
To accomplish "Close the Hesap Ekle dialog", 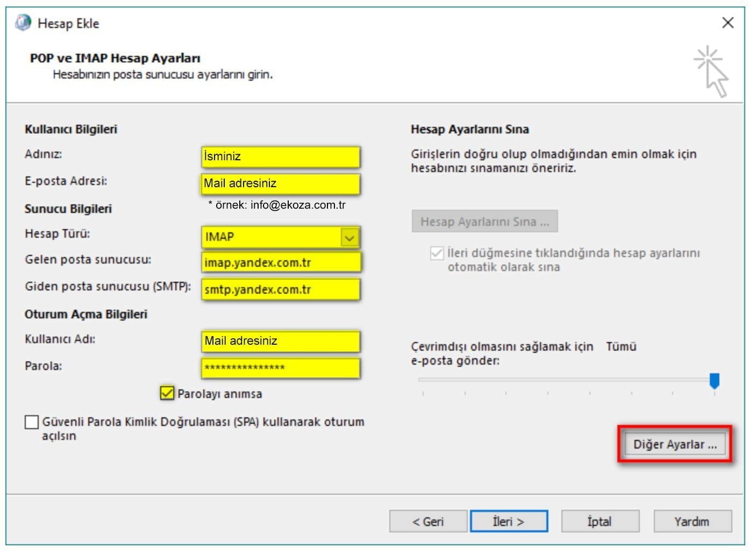I will click(x=728, y=23).
